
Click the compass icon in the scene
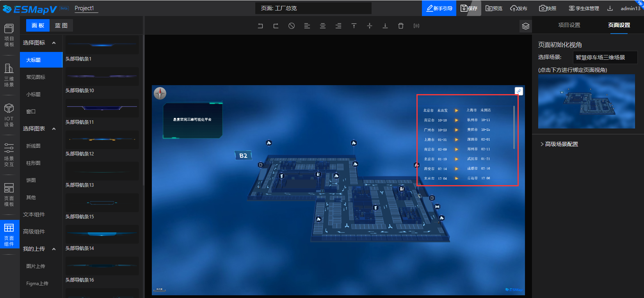160,93
